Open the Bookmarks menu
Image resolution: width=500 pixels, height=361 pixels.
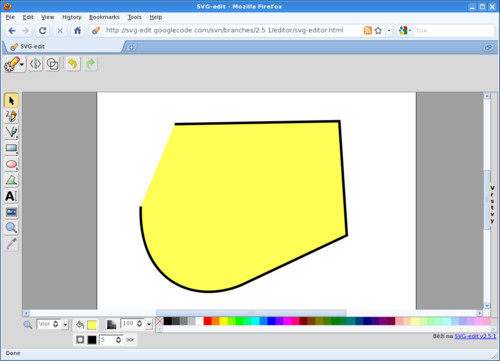point(104,17)
